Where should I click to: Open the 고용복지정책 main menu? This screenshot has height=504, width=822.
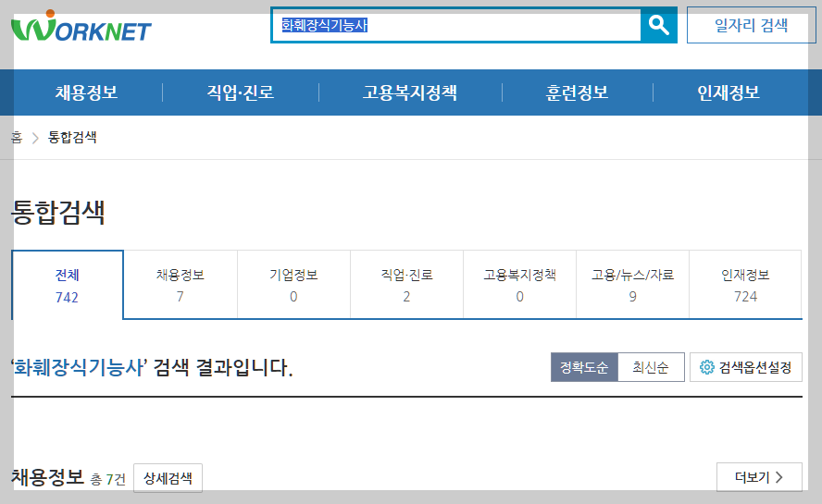click(x=410, y=92)
